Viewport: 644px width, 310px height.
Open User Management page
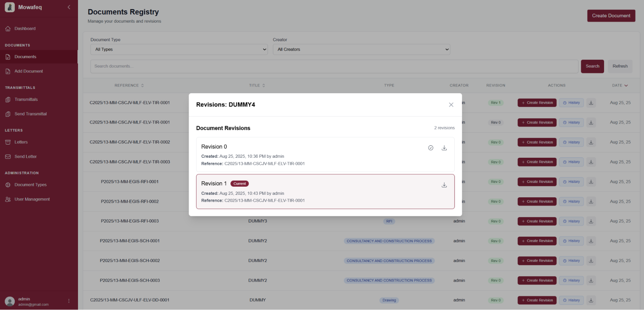32,199
